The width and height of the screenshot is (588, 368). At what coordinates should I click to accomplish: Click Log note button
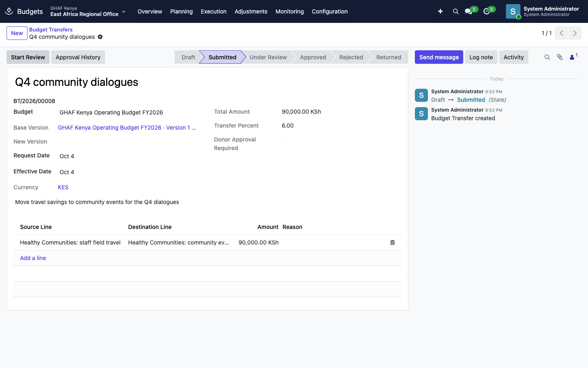(x=481, y=57)
